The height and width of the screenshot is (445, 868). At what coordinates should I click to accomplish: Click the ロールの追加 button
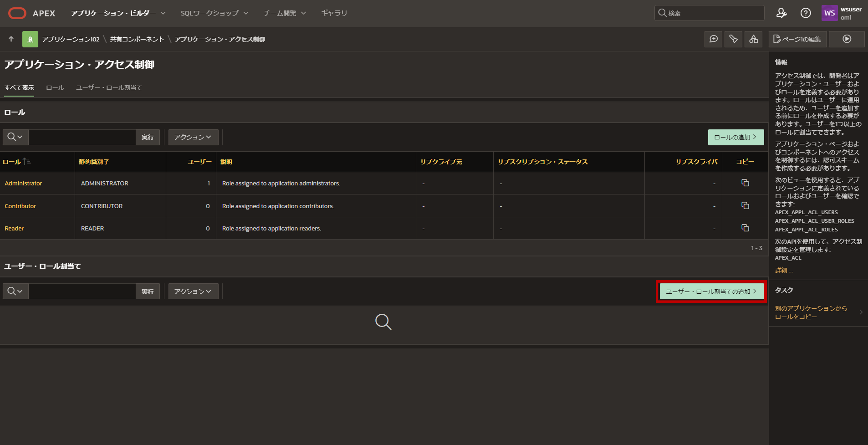736,137
